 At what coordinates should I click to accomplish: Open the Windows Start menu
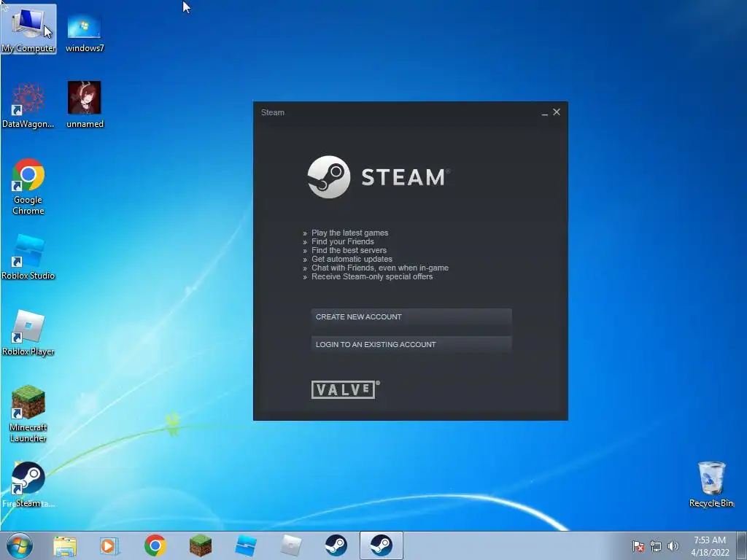20,545
